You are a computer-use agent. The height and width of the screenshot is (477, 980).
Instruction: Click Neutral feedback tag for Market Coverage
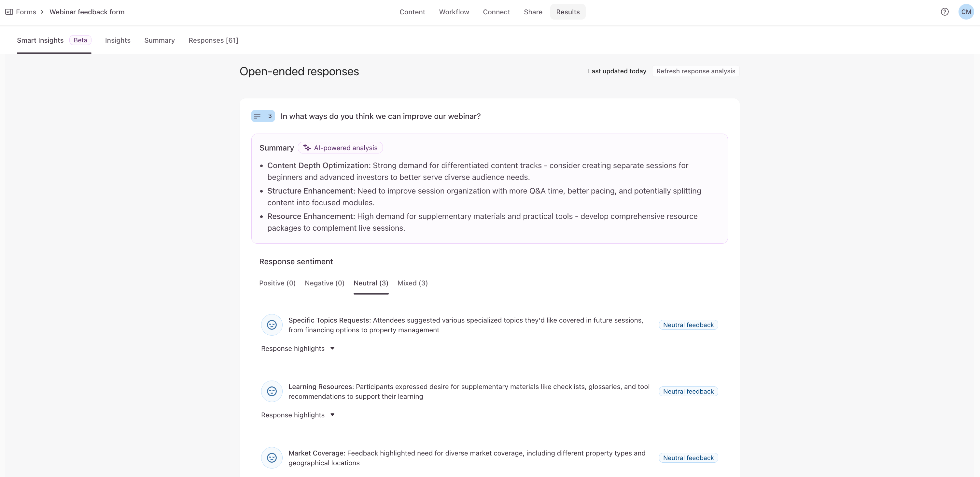[688, 457]
